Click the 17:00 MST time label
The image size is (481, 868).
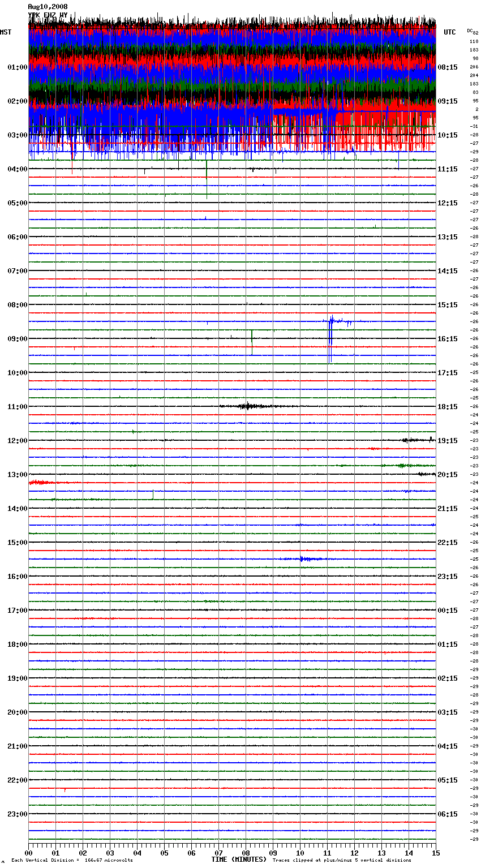(18, 611)
